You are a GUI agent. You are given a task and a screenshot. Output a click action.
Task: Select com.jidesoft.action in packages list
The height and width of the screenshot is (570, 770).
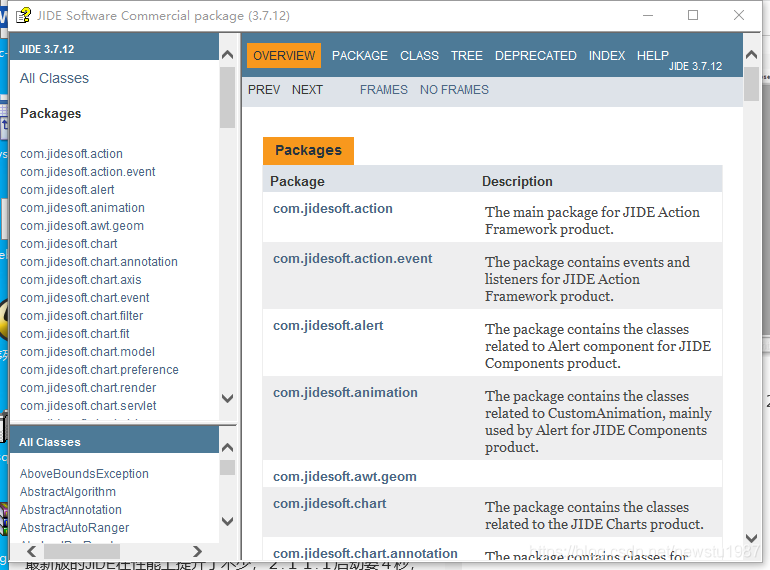click(71, 154)
